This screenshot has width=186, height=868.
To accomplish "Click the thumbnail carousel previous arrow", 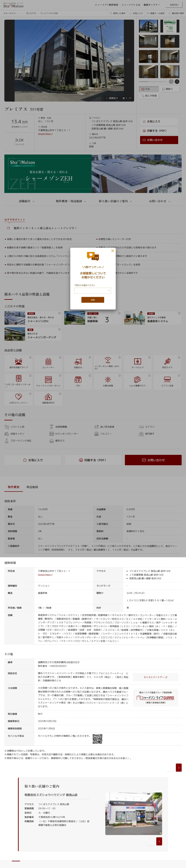I will [171, 82].
